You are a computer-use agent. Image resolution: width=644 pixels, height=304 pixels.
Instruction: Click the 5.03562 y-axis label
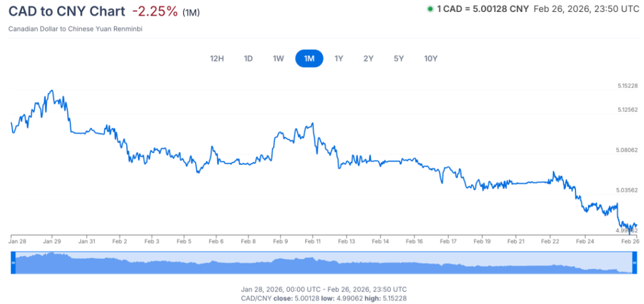point(627,191)
